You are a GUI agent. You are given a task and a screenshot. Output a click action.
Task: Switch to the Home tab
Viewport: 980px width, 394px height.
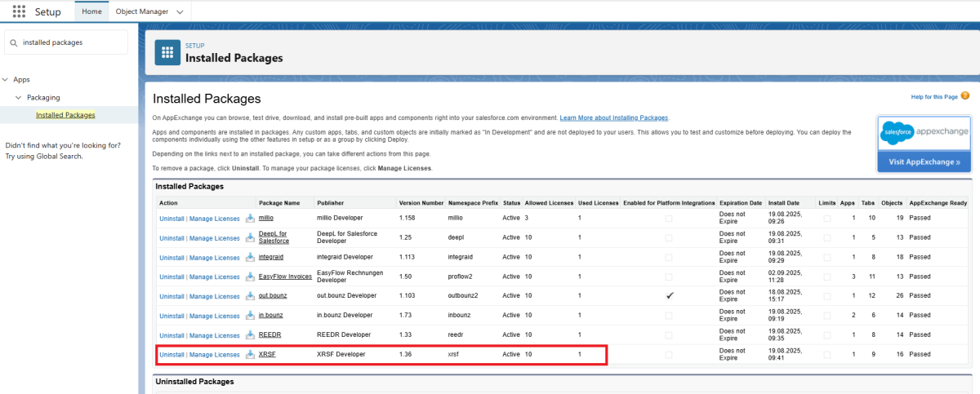point(92,11)
